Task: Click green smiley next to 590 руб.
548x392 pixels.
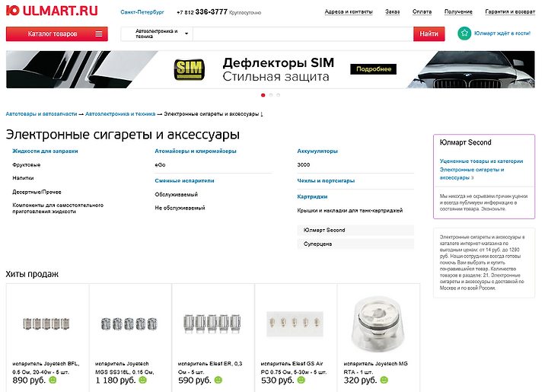Action: pyautogui.click(x=218, y=380)
